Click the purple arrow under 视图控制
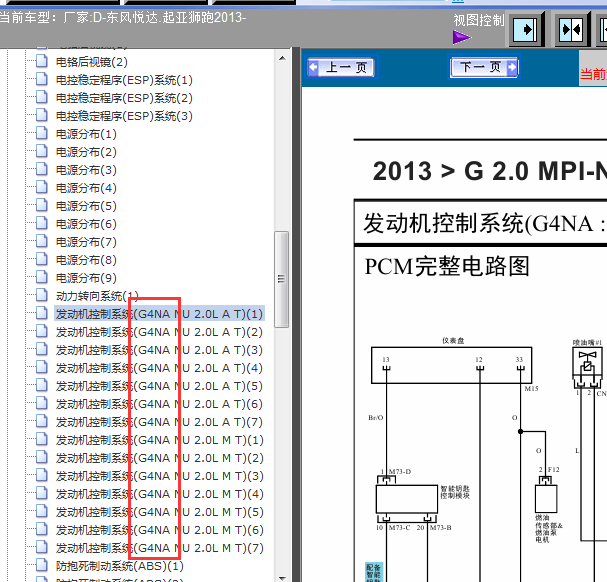 pyautogui.click(x=461, y=38)
